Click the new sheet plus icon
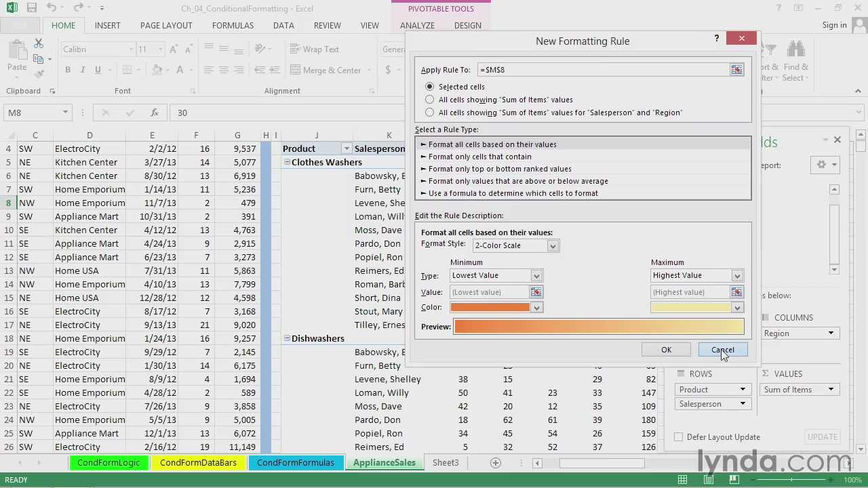This screenshot has width=868, height=488. point(496,462)
